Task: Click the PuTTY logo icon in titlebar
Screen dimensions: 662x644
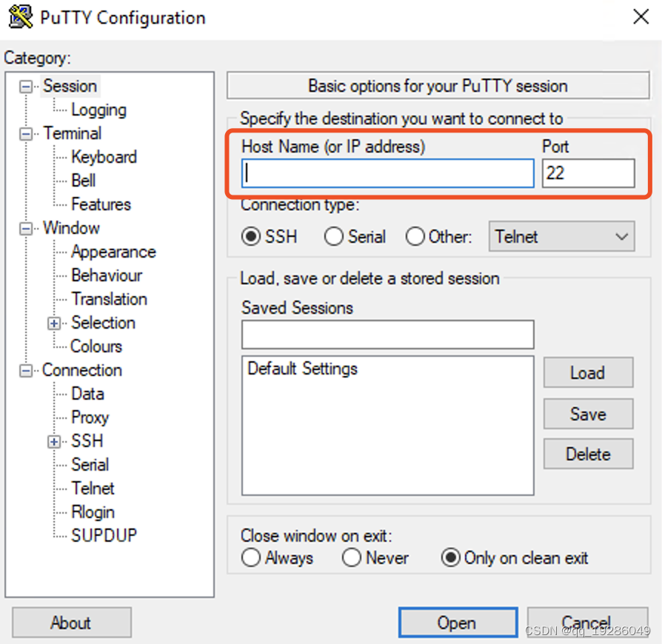Action: coord(19,16)
